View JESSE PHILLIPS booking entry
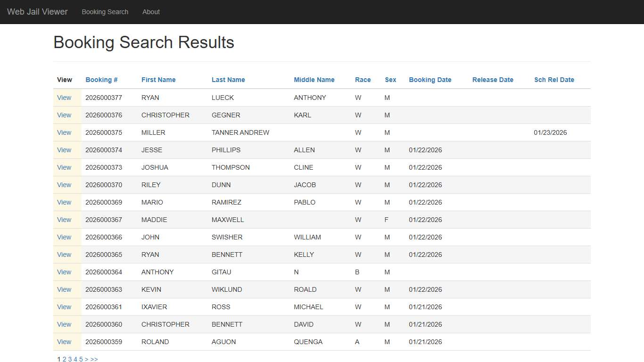The image size is (644, 362). point(64,150)
